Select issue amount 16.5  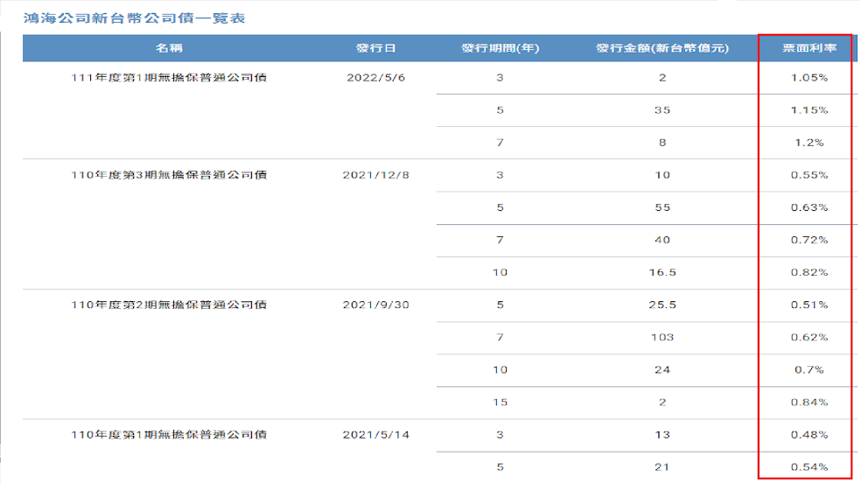point(662,272)
